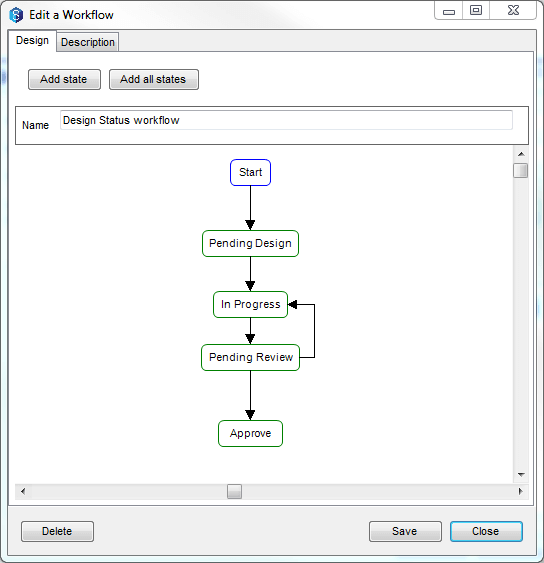Viewport: 544px width, 563px height.
Task: Click the vertical scrollbar up arrow
Action: 521,154
